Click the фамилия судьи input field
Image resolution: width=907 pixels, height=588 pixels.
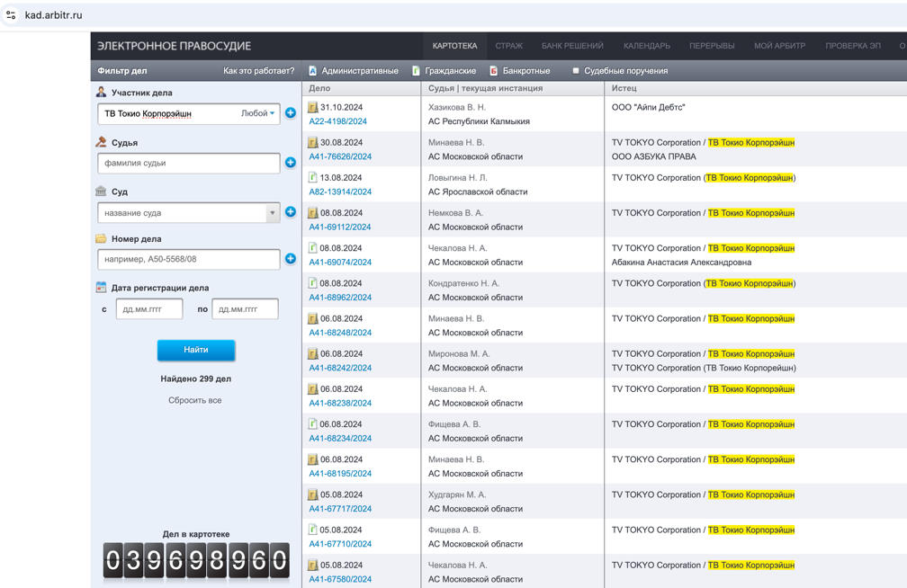(189, 163)
